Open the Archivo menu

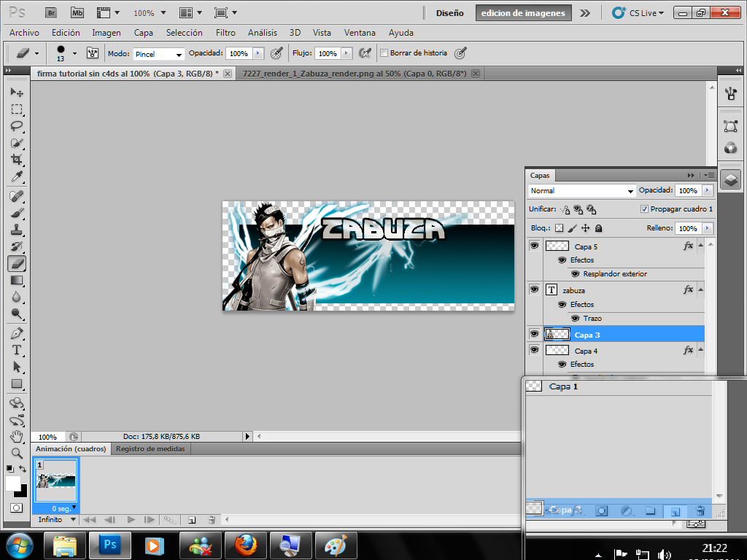24,33
